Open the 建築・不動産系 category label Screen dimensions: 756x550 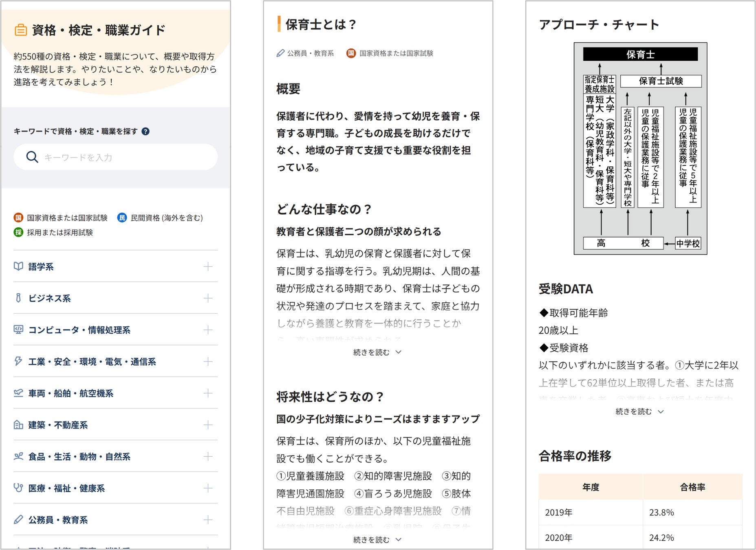click(x=58, y=425)
